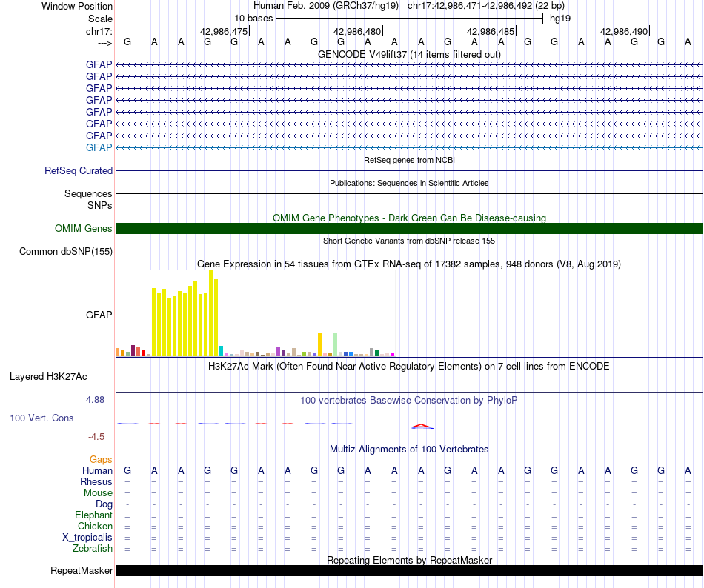Click the RefSeq Curated track label
704x588 pixels.
79,171
